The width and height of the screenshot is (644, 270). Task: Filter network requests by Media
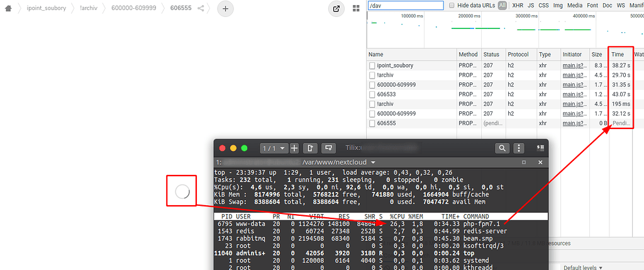tap(575, 5)
